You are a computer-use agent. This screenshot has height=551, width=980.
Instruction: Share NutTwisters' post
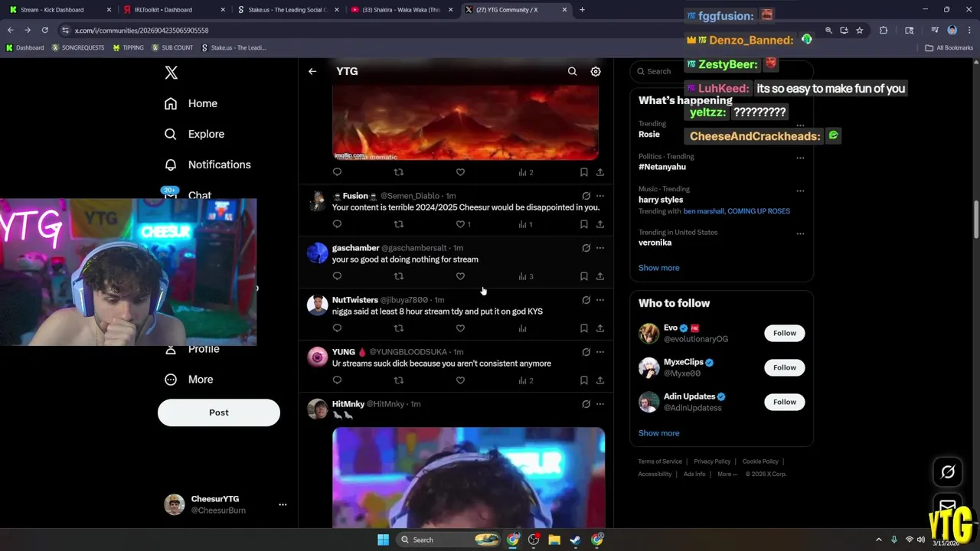pyautogui.click(x=600, y=328)
